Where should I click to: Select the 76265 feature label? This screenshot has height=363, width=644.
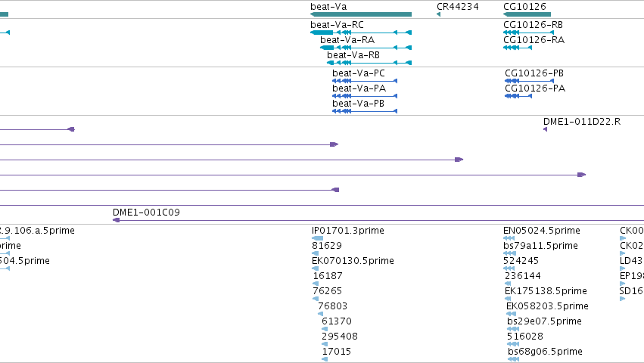(x=328, y=291)
